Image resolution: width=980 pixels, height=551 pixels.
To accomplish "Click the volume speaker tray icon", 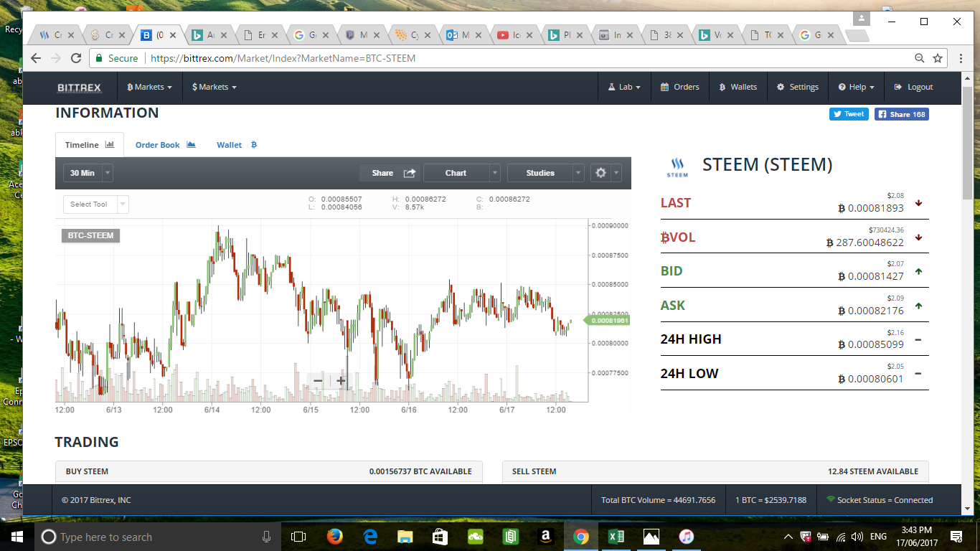I will (857, 537).
